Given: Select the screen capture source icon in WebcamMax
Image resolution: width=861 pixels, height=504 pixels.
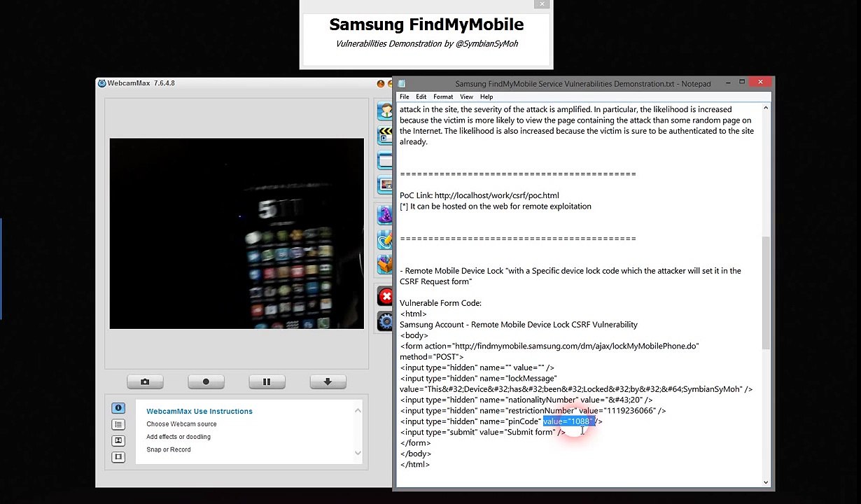Looking at the screenshot, I should (x=385, y=160).
